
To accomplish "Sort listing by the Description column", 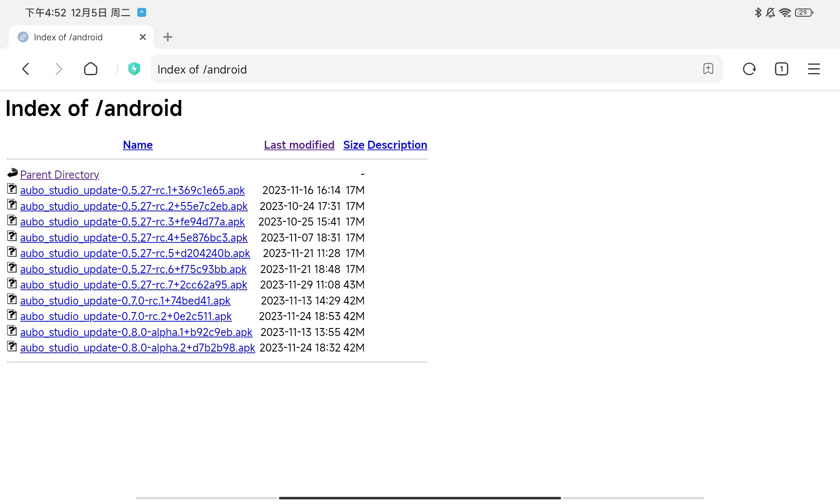I will (x=397, y=145).
